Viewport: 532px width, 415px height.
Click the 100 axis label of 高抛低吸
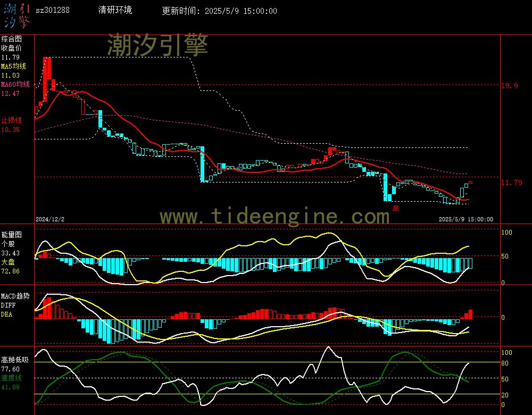coord(506,353)
